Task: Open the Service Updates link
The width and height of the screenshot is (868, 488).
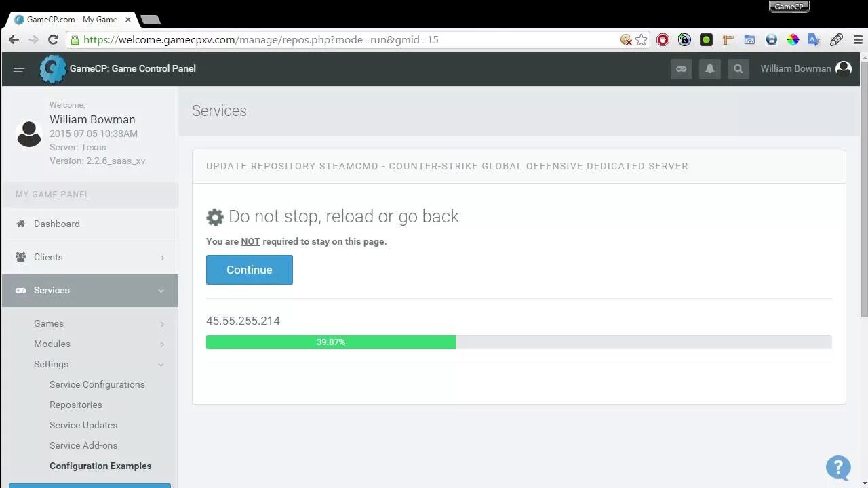Action: (83, 425)
